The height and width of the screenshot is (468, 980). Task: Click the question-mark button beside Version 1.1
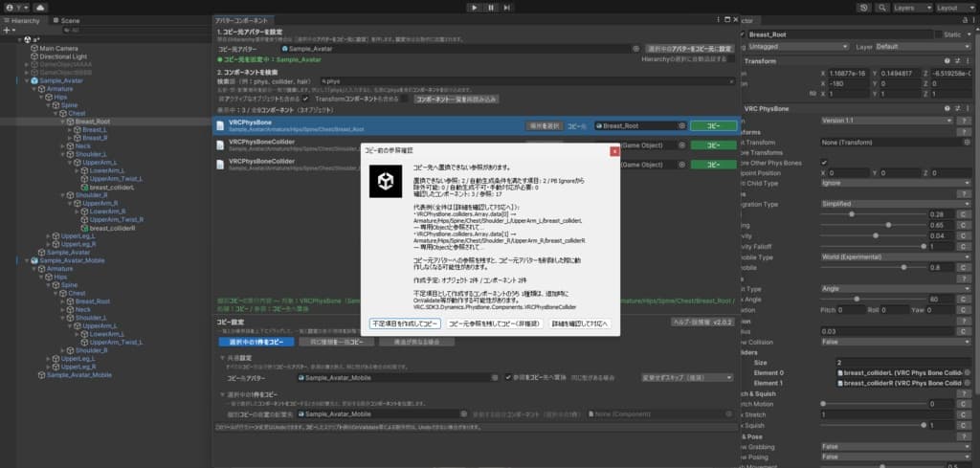point(963,121)
